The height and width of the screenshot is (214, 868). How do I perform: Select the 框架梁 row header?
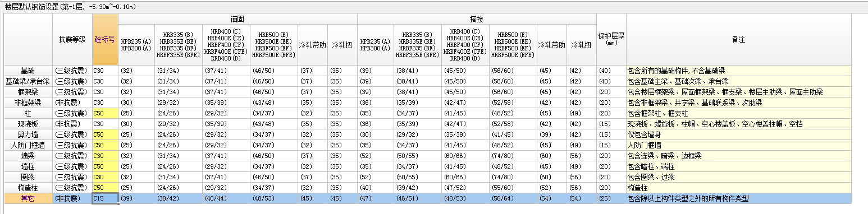28,92
